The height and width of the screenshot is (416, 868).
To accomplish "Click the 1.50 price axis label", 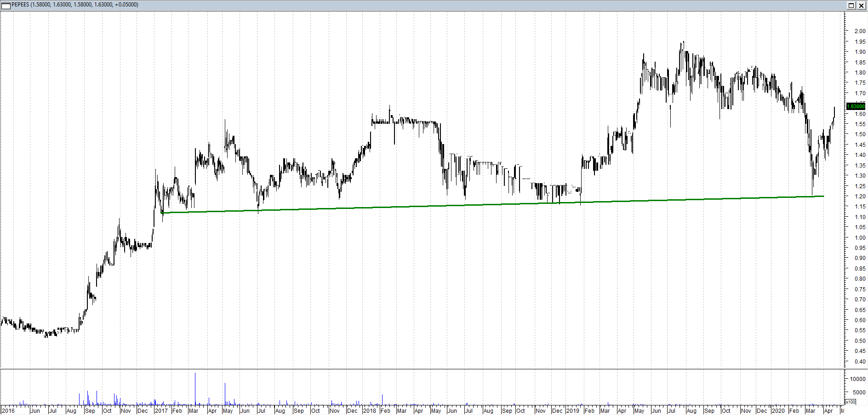I will [859, 134].
